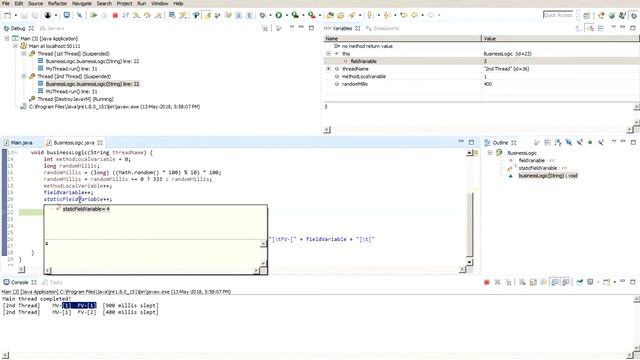
Task: Click the Name column header in Variables
Action: [x=402, y=38]
